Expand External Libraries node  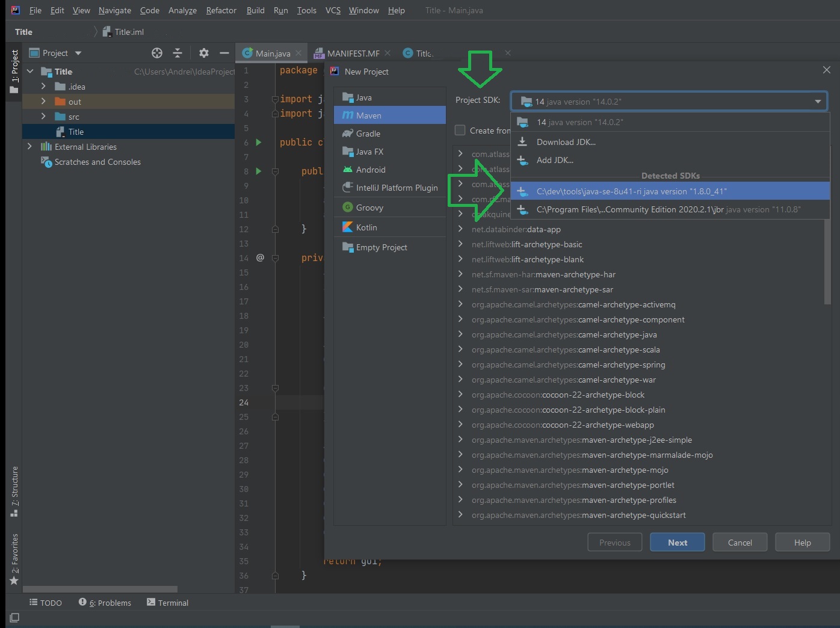tap(29, 147)
